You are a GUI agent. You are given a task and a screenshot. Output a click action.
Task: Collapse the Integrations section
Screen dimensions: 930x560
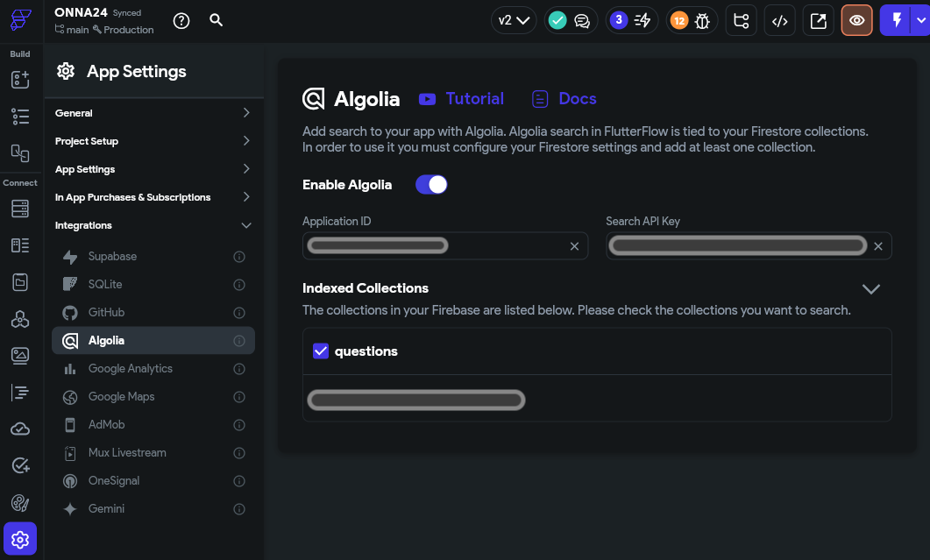(x=153, y=225)
